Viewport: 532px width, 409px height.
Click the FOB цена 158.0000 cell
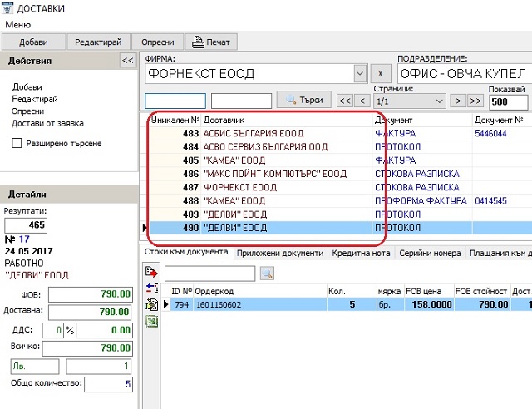tap(429, 304)
